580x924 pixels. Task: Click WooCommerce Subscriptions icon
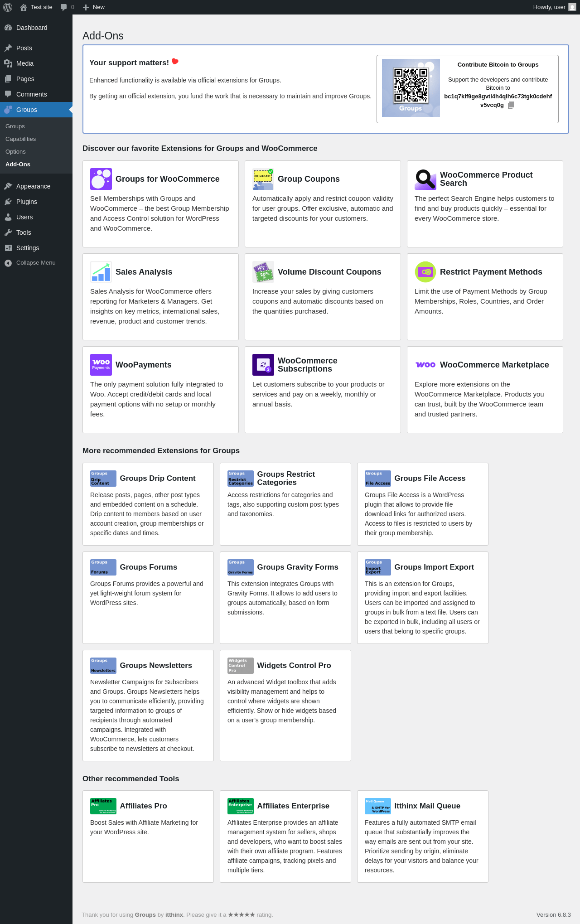click(263, 365)
